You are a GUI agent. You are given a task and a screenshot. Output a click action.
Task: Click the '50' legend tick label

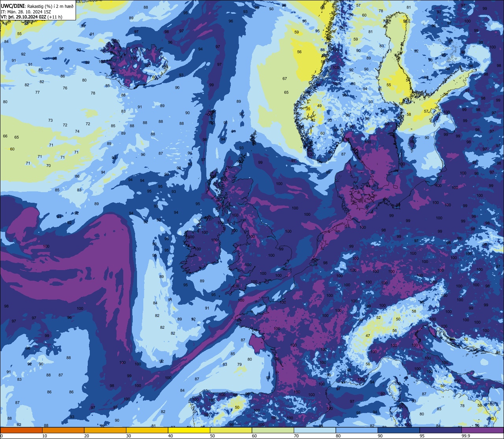click(213, 436)
